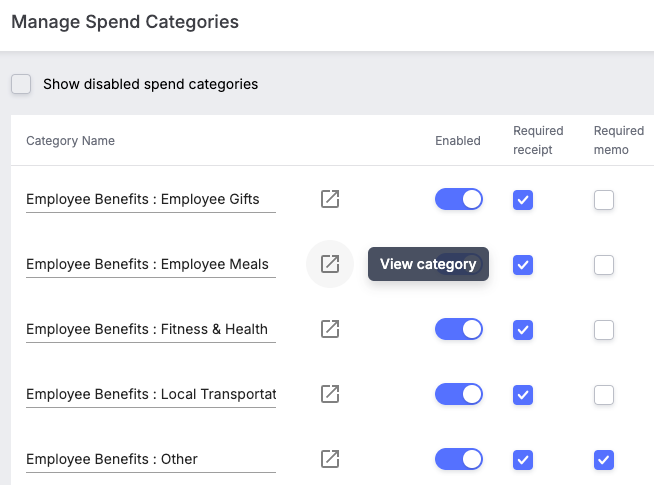
Task: Check required memo for Local Transportation
Action: pyautogui.click(x=604, y=395)
